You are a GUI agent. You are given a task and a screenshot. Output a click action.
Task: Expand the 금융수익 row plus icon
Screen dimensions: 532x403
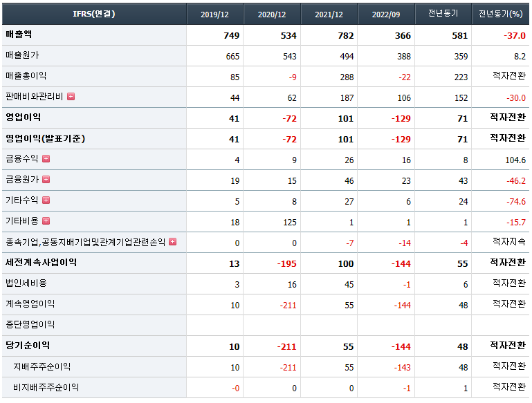coord(46,158)
